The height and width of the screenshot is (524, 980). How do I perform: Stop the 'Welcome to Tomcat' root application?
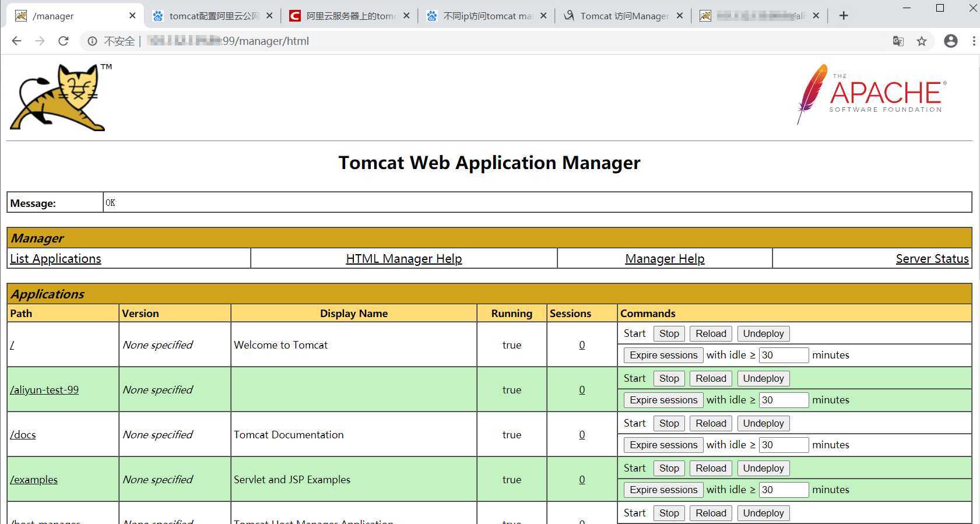point(669,333)
